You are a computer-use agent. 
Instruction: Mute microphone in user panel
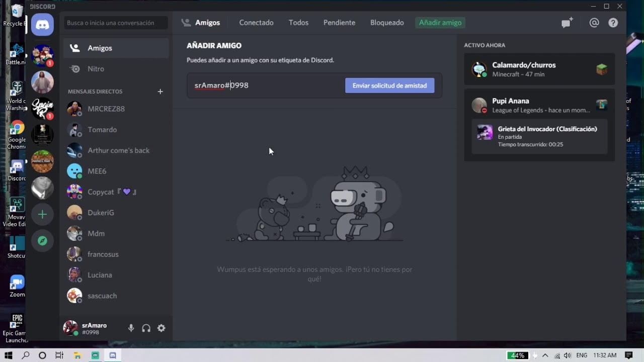pos(131,328)
